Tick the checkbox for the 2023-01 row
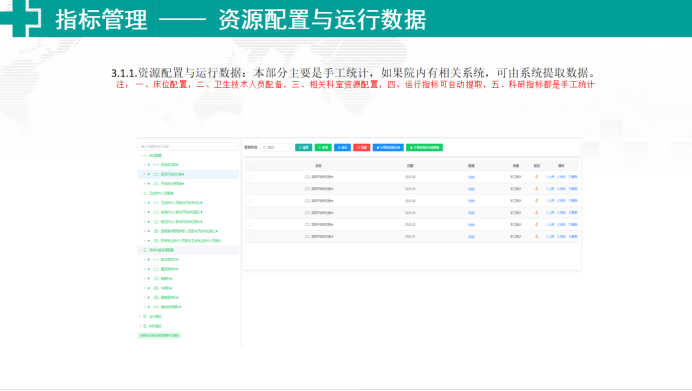 coord(251,237)
